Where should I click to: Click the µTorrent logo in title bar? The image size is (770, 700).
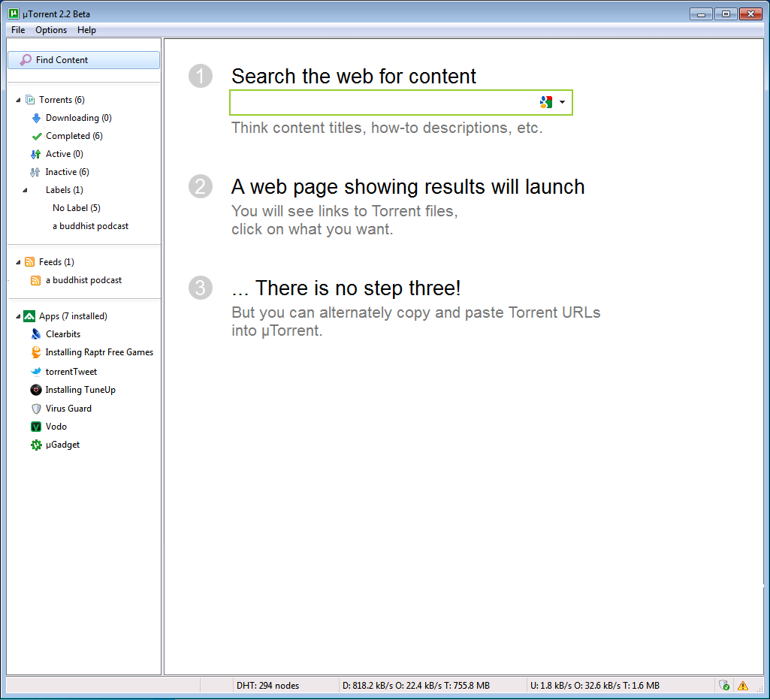(x=14, y=14)
